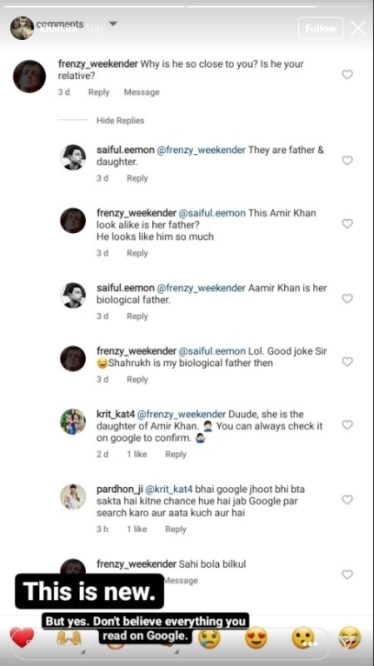The width and height of the screenshot is (374, 666).
Task: Reply to krit_kat4's comment
Action: 176,454
